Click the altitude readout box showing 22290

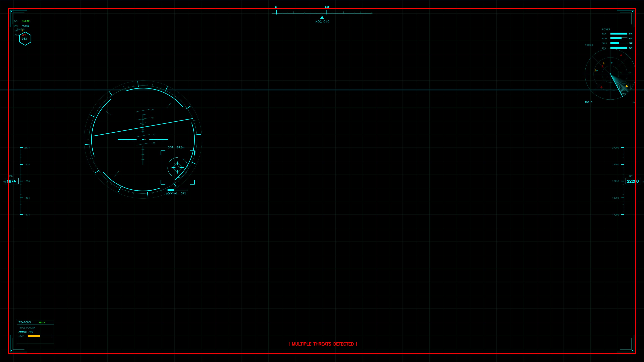(x=633, y=181)
